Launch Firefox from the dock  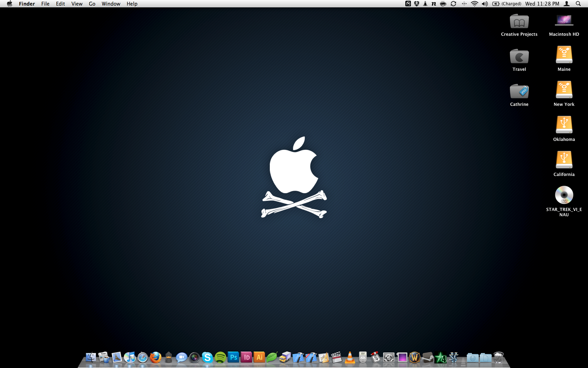(x=155, y=357)
